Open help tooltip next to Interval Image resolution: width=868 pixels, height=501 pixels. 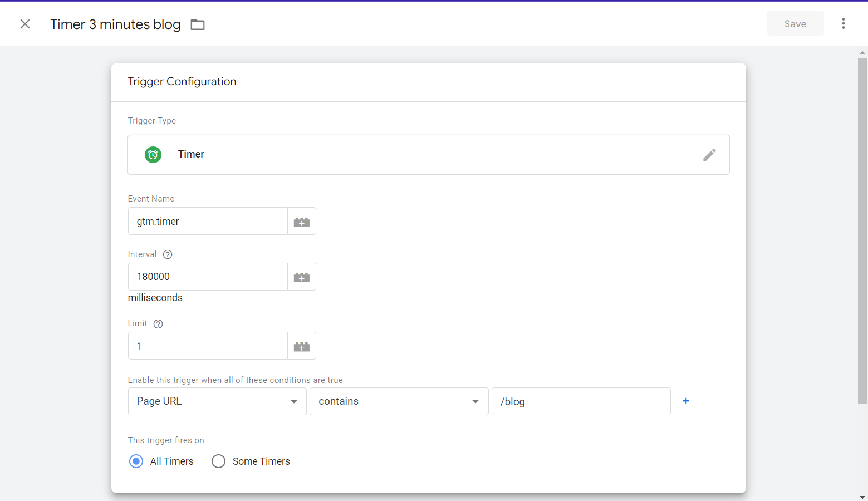point(168,254)
